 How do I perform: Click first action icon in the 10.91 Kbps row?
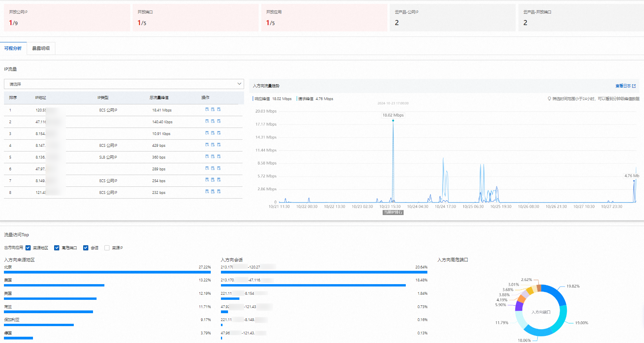pos(207,133)
